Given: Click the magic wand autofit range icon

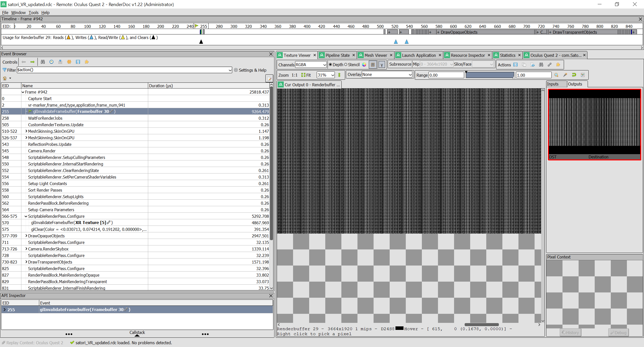Looking at the screenshot, I should (565, 75).
